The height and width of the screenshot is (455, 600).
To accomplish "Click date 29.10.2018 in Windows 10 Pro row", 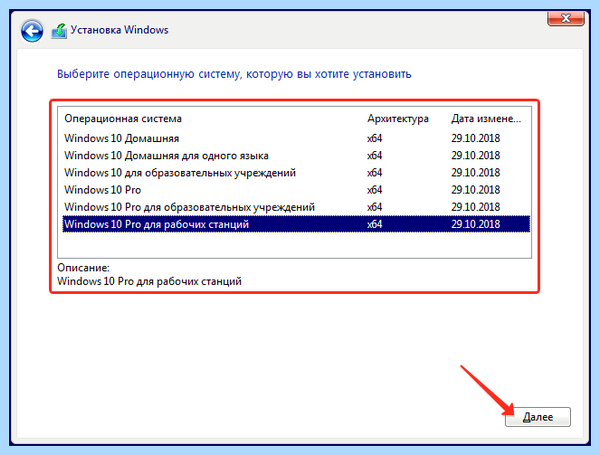I will click(x=476, y=190).
